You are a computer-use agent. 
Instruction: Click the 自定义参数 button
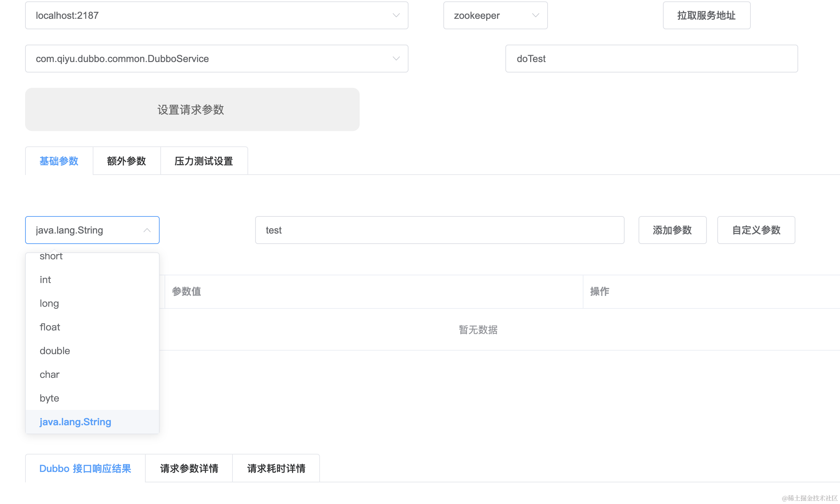[x=756, y=230]
